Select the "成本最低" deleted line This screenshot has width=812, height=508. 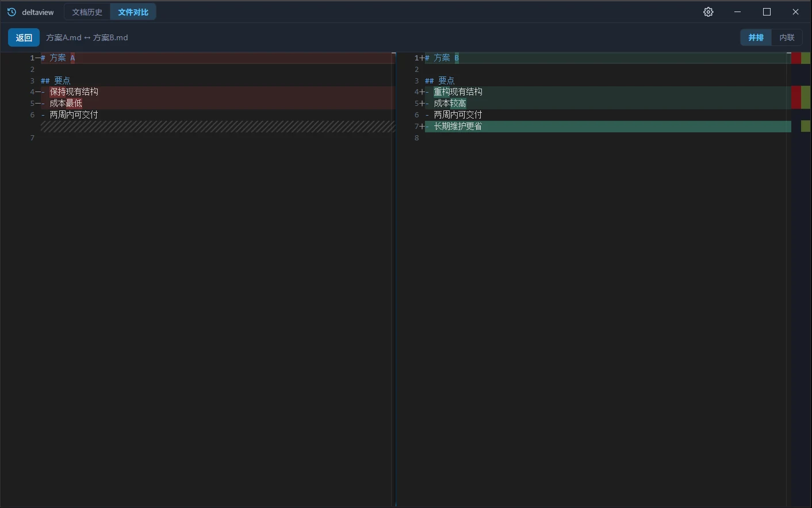click(218, 104)
